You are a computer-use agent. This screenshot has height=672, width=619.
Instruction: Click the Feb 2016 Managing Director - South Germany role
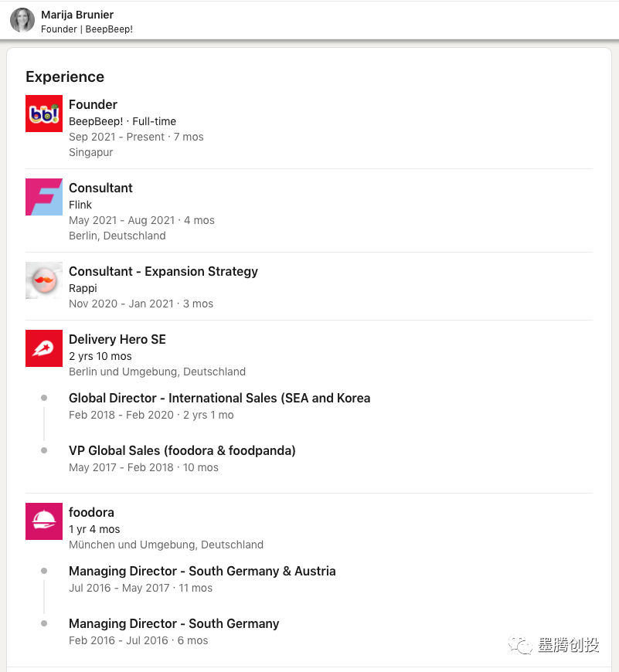174,623
